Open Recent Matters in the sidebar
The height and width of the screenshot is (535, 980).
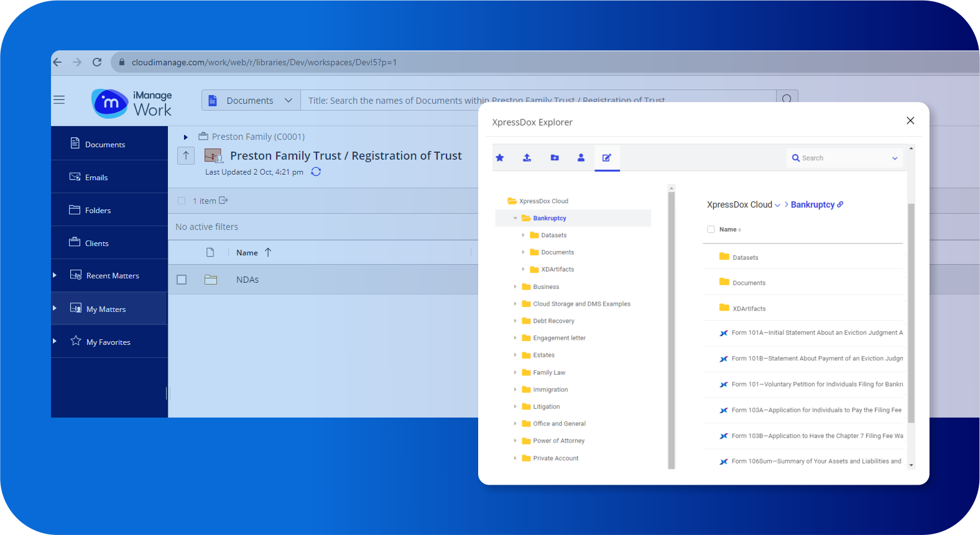pos(113,275)
